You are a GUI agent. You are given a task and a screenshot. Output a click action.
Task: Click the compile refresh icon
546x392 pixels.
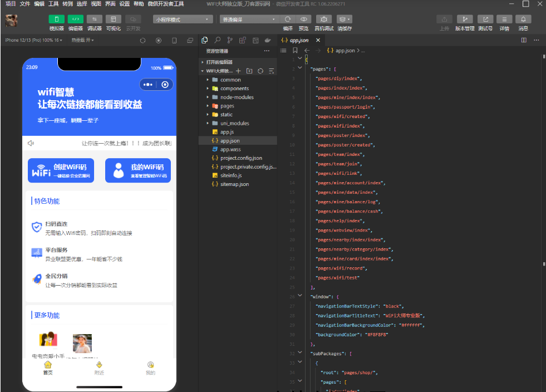(288, 19)
